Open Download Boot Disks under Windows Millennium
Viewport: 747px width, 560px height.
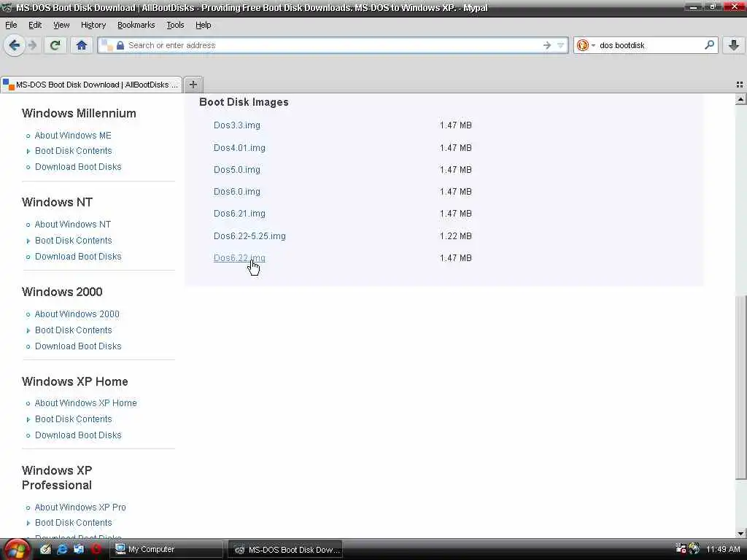point(78,167)
